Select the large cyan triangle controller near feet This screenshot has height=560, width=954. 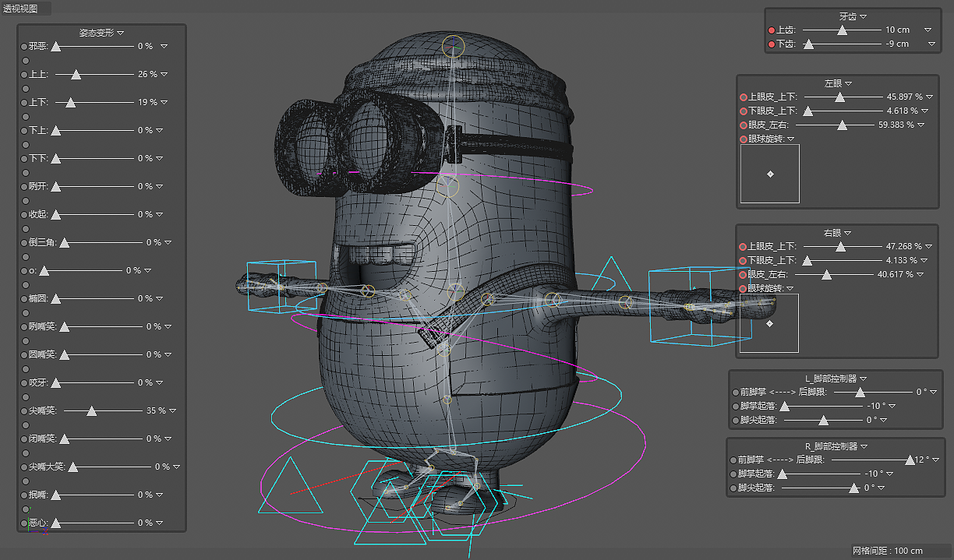coord(290,486)
